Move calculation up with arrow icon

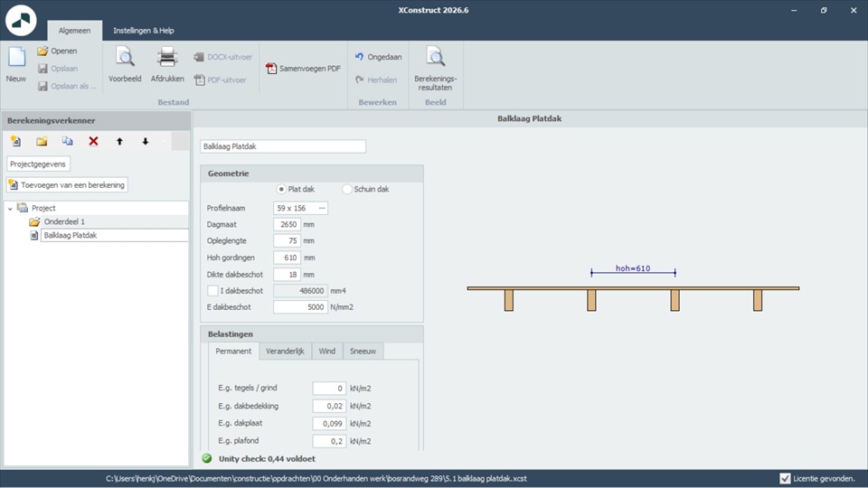pos(119,141)
